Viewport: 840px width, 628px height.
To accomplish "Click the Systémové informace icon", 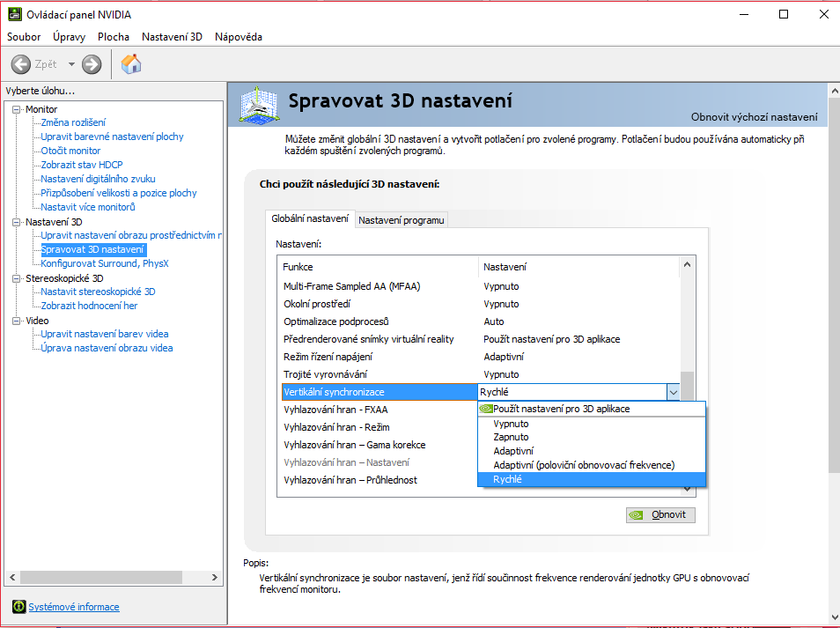I will (18, 607).
